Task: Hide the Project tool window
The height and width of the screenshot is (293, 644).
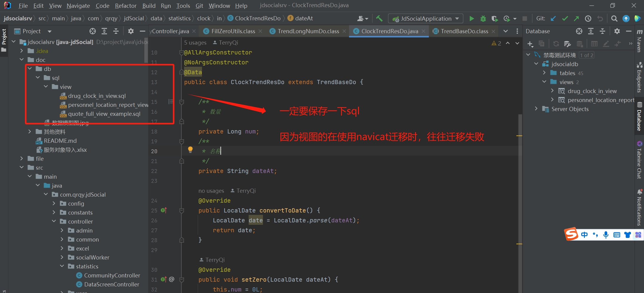Action: pos(143,31)
